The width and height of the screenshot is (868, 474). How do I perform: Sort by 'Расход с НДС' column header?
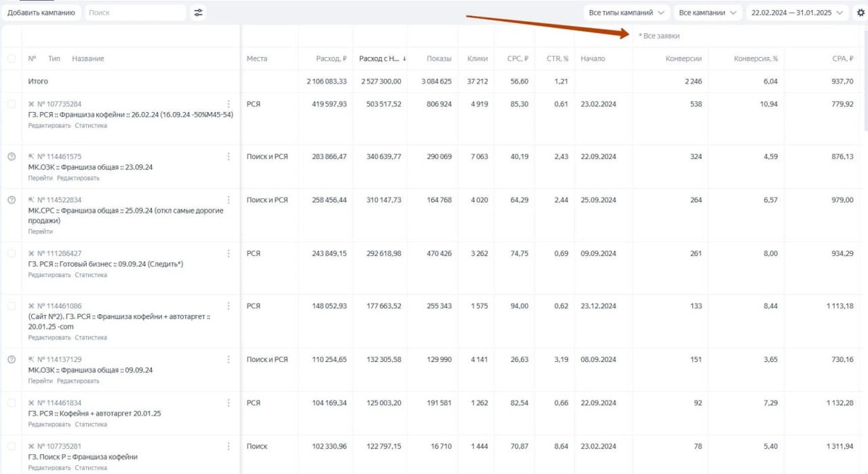(x=382, y=59)
